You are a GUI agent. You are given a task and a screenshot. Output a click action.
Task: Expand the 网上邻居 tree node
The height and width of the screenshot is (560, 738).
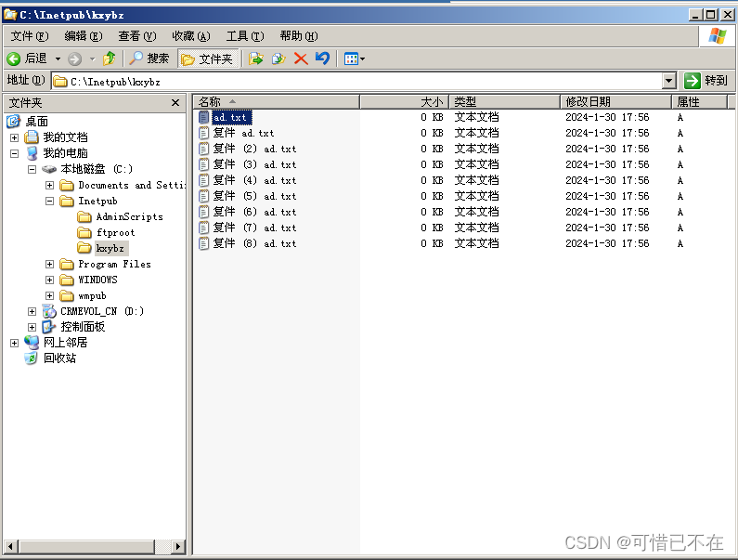[14, 343]
